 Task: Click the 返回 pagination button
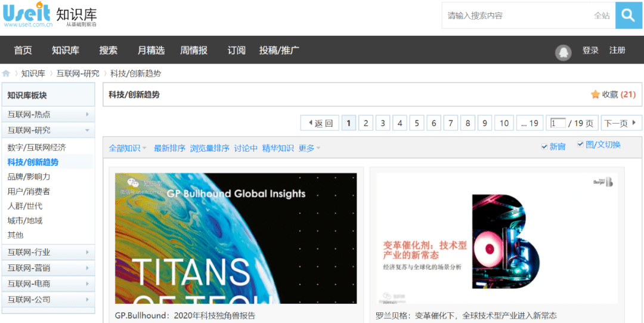pos(320,123)
